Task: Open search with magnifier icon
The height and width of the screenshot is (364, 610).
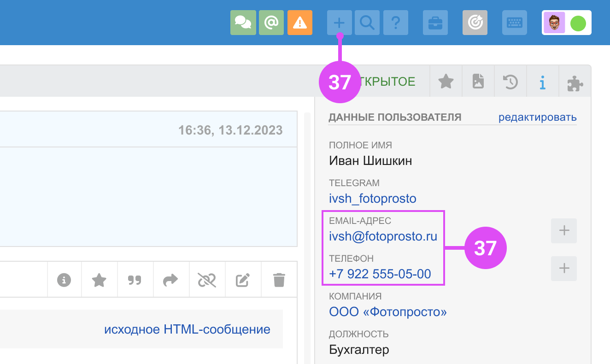Action: click(x=367, y=23)
